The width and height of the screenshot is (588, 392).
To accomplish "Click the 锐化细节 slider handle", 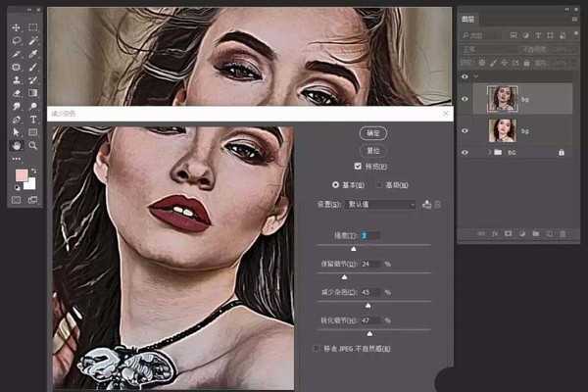I will point(369,333).
